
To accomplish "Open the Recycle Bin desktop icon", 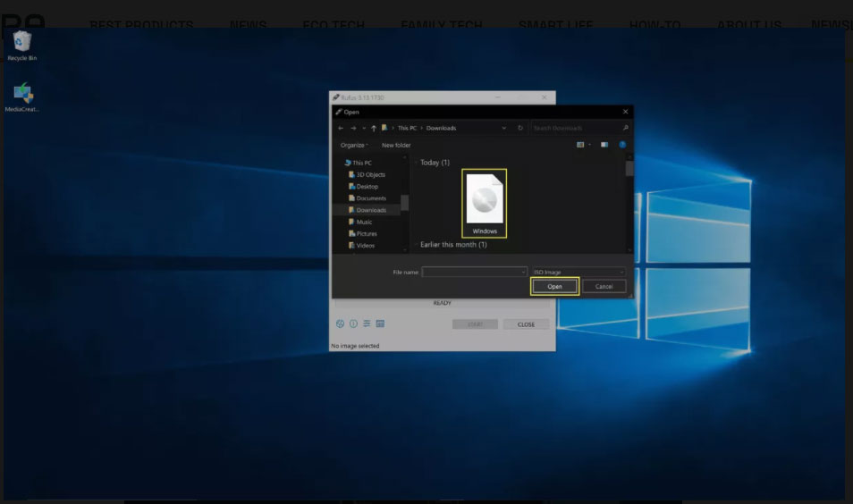I will [21, 46].
